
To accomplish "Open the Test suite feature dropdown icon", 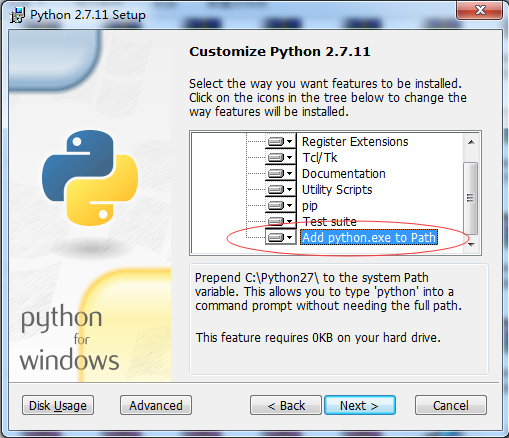I will [x=280, y=221].
